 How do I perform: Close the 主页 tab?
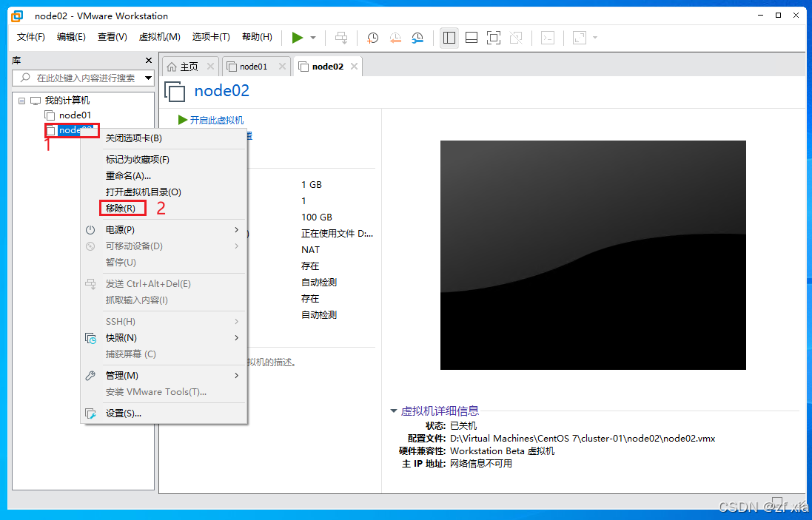210,67
